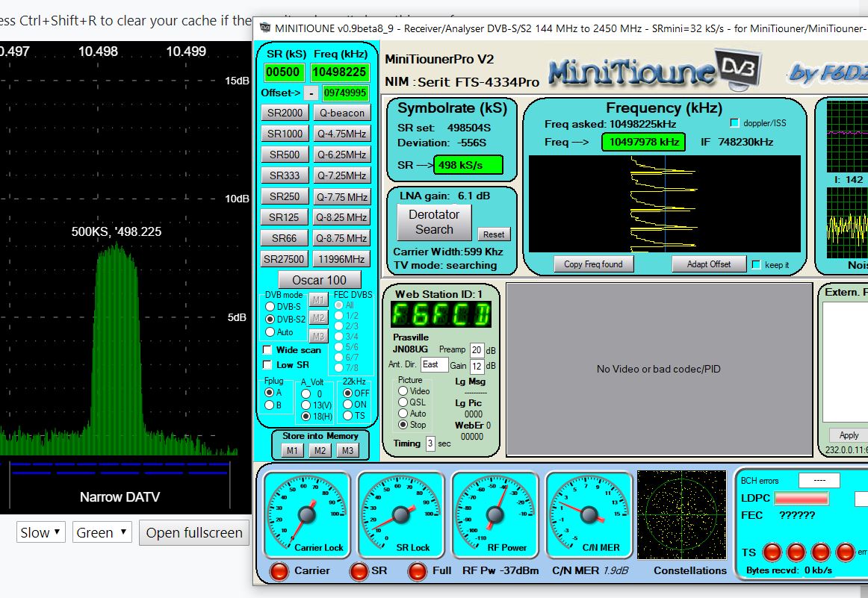Screen dimensions: 868x598
Task: Click the SR Lock gauge
Action: pyautogui.click(x=401, y=514)
